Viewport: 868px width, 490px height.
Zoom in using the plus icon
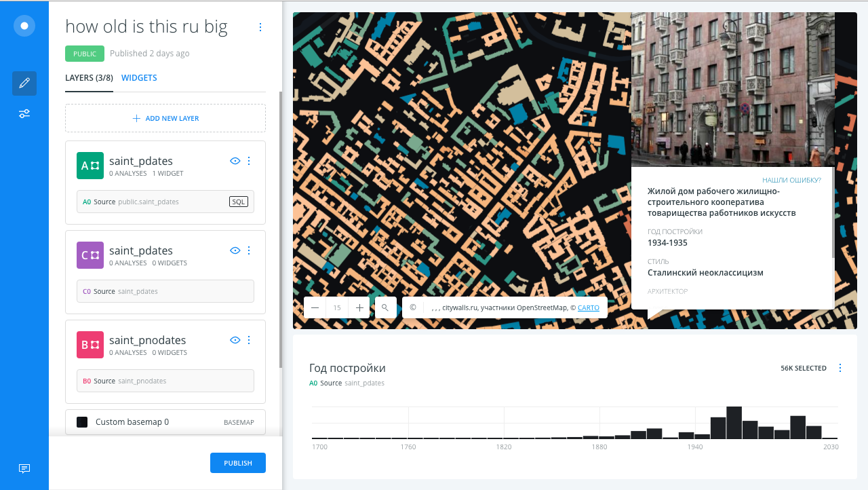click(x=359, y=307)
